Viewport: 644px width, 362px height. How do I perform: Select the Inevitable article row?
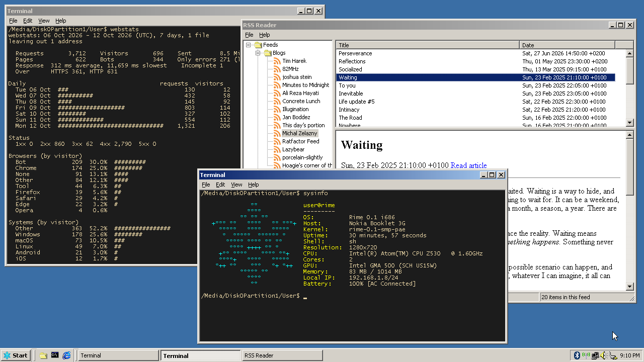pyautogui.click(x=475, y=94)
